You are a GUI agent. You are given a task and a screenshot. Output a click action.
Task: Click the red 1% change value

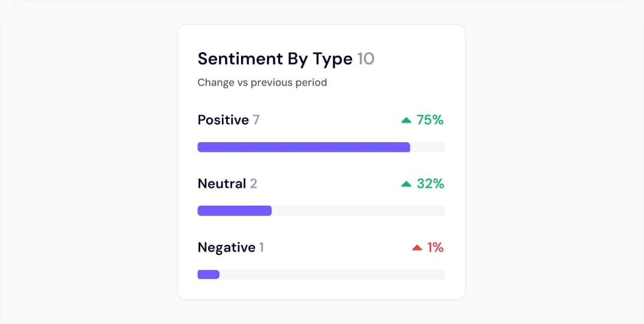435,248
